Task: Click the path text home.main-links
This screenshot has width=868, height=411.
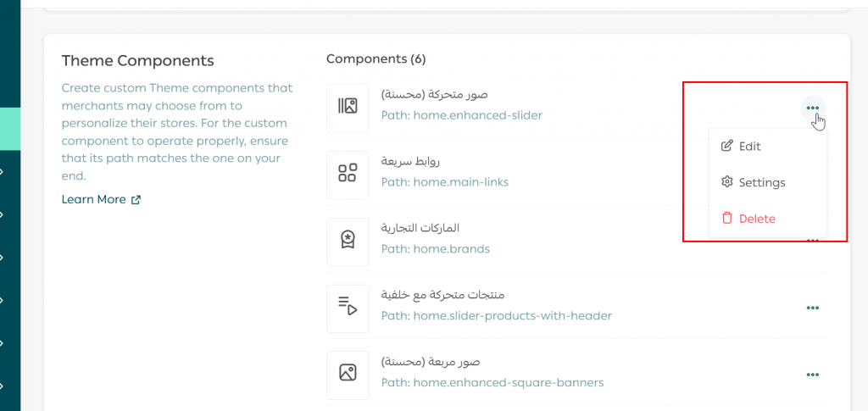Action: [444, 182]
